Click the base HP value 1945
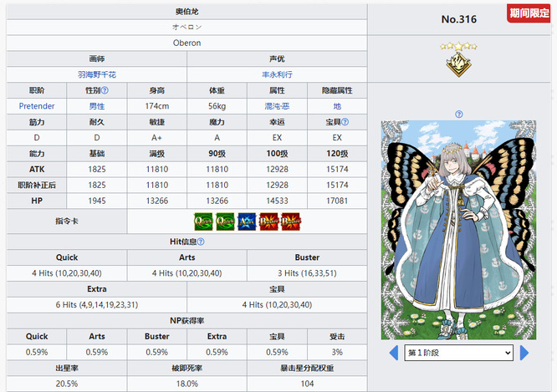Viewport: 557px width, 392px height. [97, 201]
